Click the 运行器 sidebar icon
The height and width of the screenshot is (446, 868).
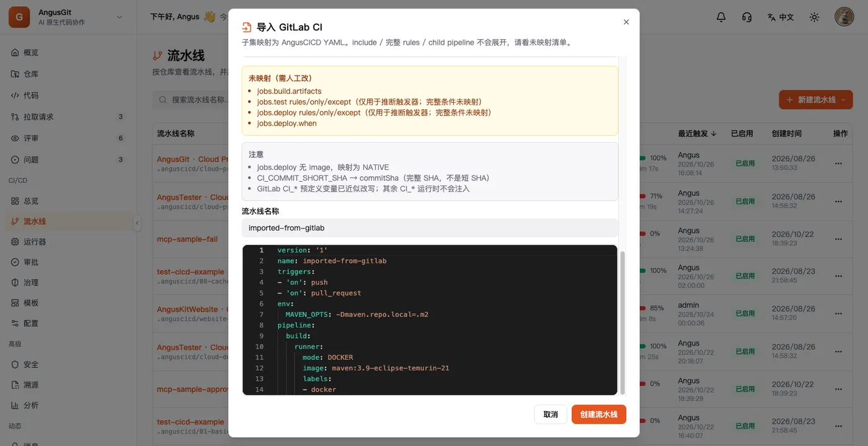15,242
